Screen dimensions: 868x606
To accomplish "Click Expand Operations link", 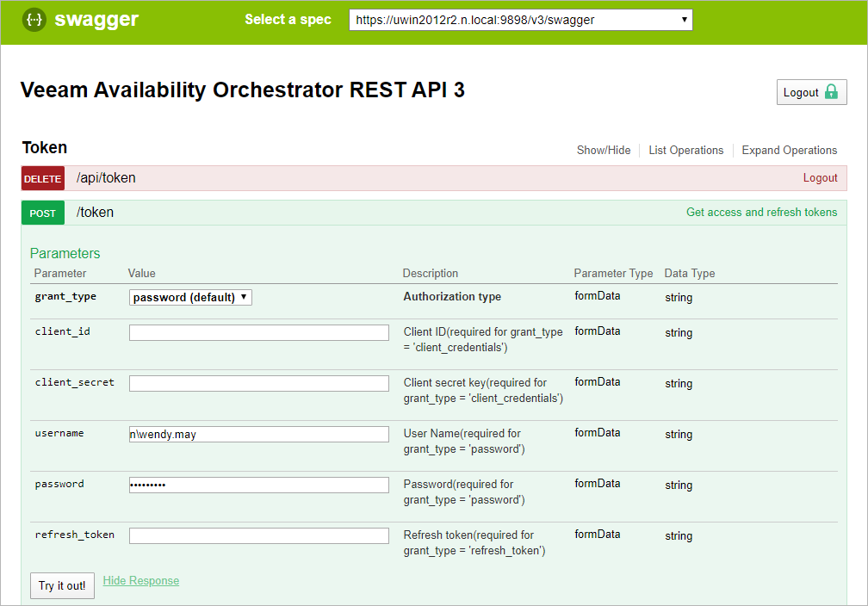I will pos(790,150).
